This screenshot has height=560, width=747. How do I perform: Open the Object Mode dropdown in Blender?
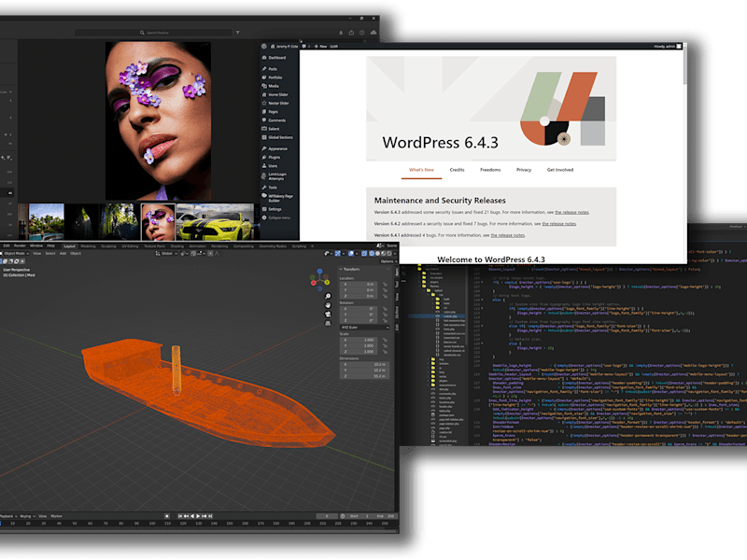[15, 253]
